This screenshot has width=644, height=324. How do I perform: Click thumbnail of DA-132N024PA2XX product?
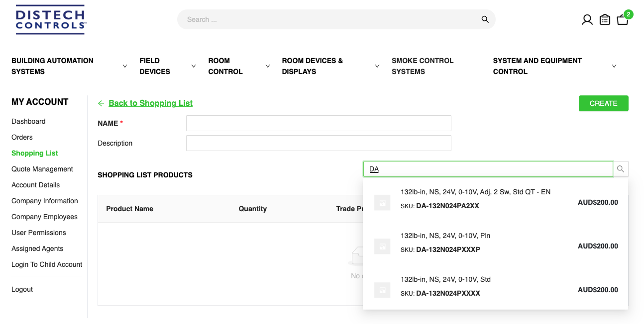point(382,202)
